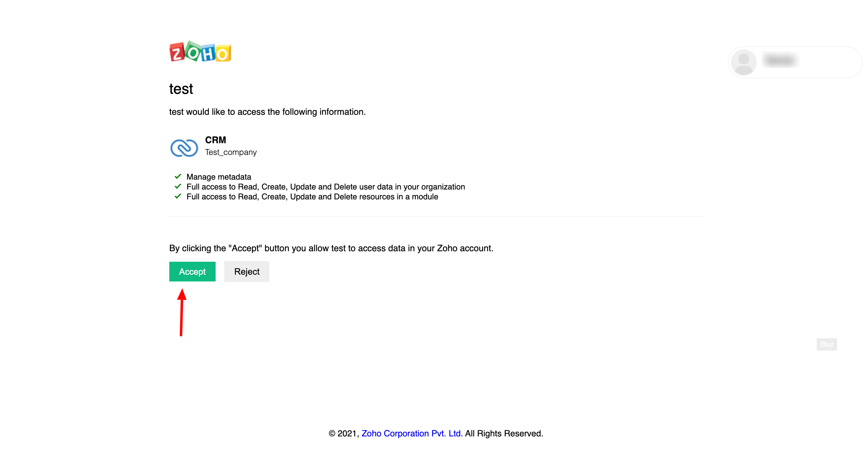This screenshot has width=868, height=458.
Task: Open the user profile avatar icon
Action: [x=744, y=62]
